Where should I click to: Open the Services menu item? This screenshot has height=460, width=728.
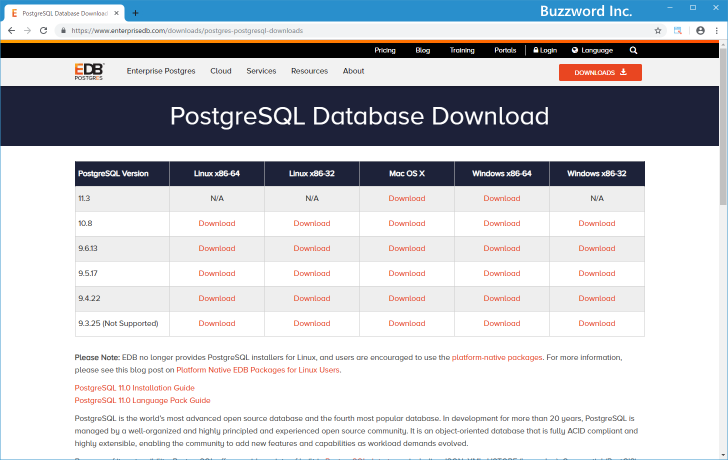tap(261, 72)
